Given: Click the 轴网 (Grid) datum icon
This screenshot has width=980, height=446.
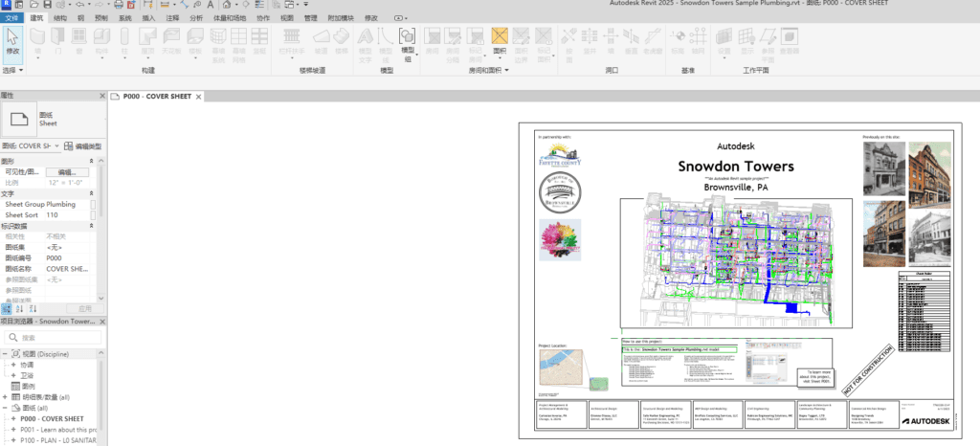Looking at the screenshot, I should click(698, 37).
